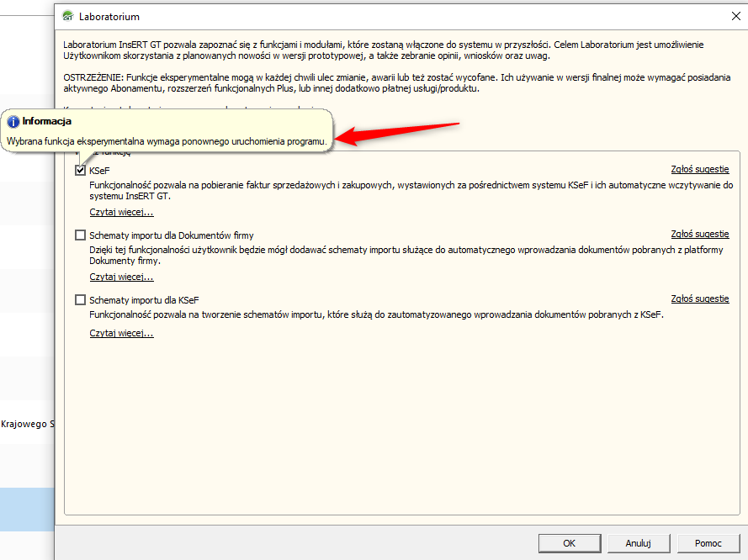
Task: Click the KSeF function label
Action: (99, 171)
